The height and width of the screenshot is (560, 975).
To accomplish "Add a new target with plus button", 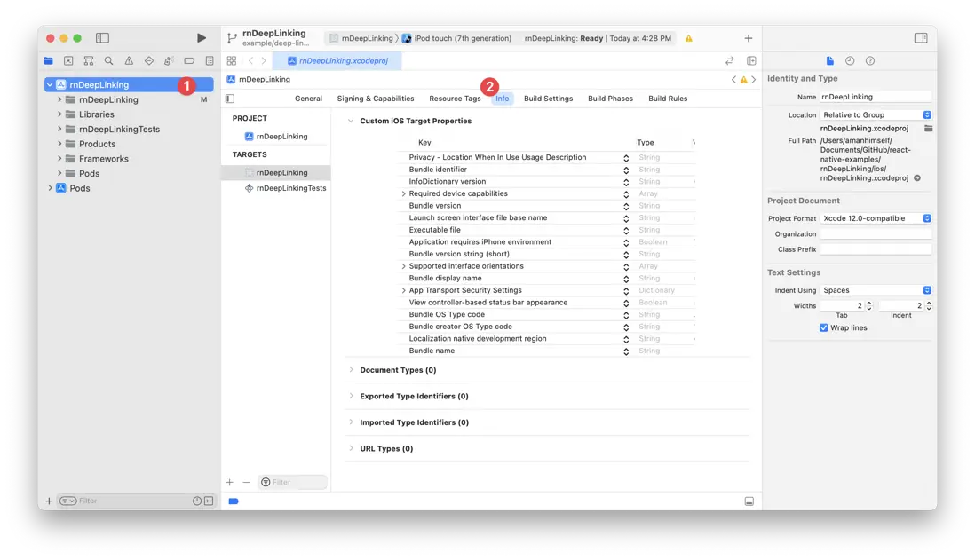I will pos(229,482).
